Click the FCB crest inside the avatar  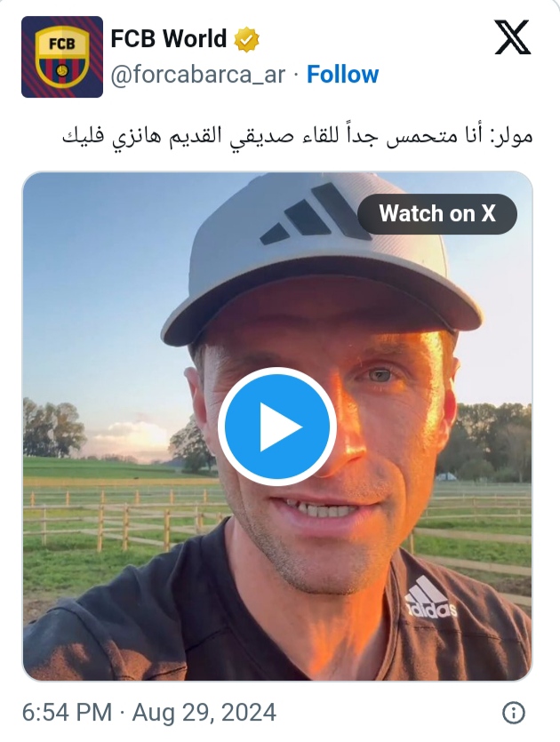[x=62, y=57]
